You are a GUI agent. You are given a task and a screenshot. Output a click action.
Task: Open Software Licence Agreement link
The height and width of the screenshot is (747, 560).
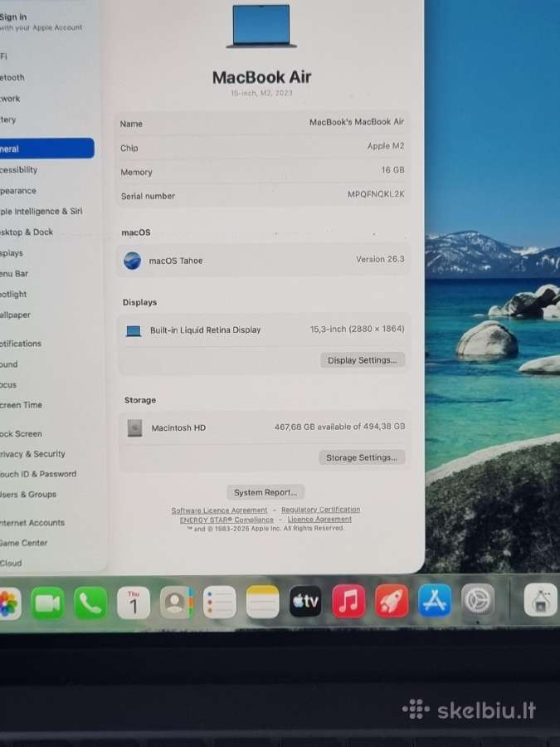219,510
